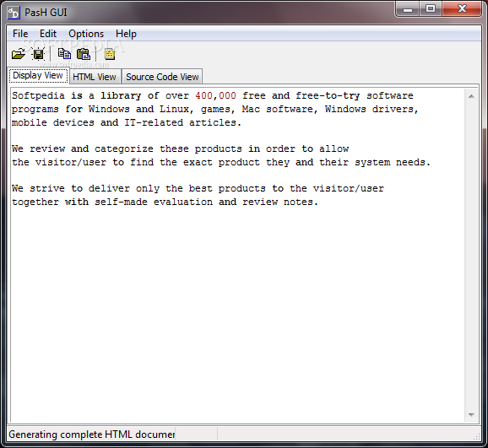Viewport: 488px width, 448px height.
Task: Click the Open file folder icon
Action: [x=19, y=55]
